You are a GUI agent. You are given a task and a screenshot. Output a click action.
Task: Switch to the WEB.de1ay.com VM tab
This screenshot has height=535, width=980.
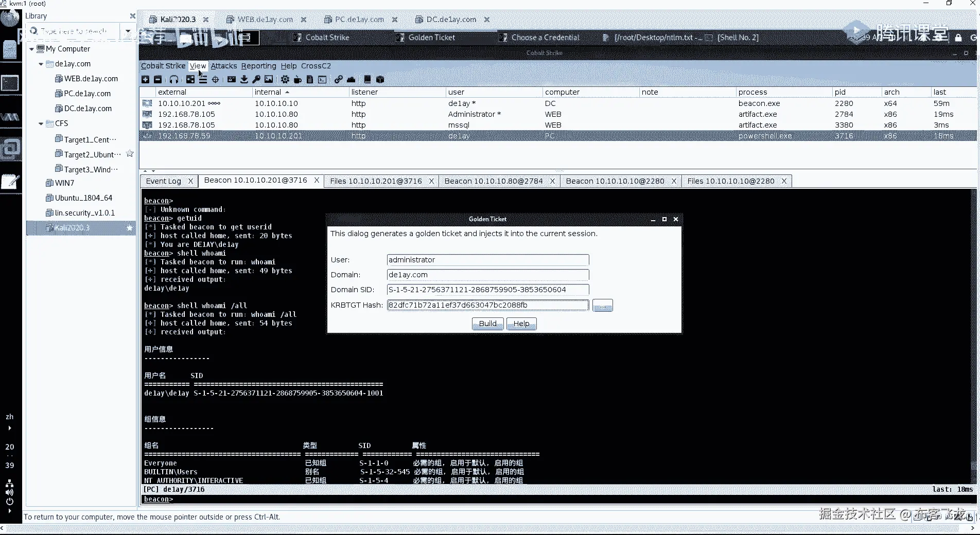click(265, 20)
